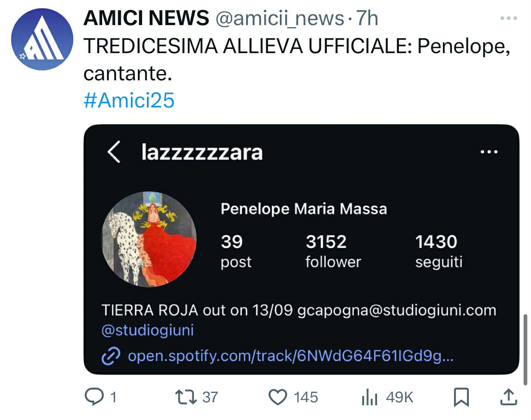531x420 pixels.
Task: Click the vertical scrollbar on the right edge
Action: [x=525, y=350]
